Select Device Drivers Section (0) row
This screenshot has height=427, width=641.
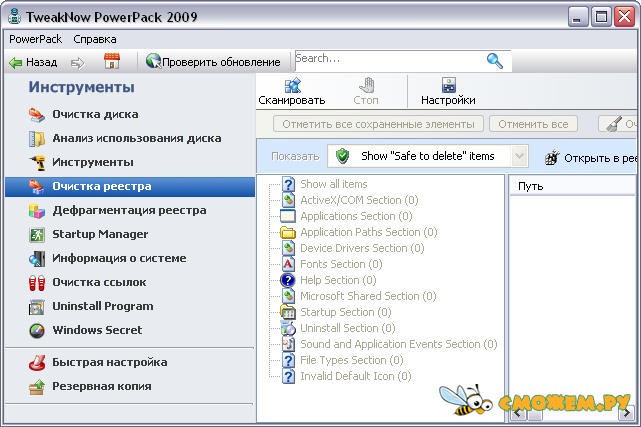coord(362,248)
